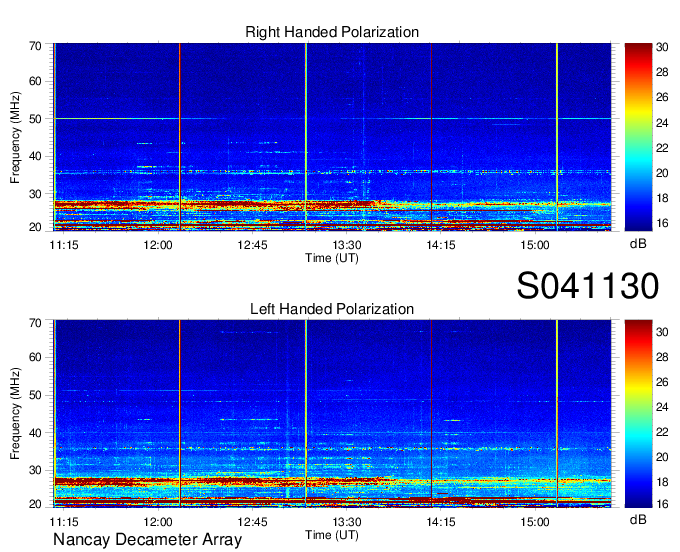Image resolution: width=680 pixels, height=552 pixels.
Task: Click the right polarization spectrogram plot
Action: [x=332, y=137]
